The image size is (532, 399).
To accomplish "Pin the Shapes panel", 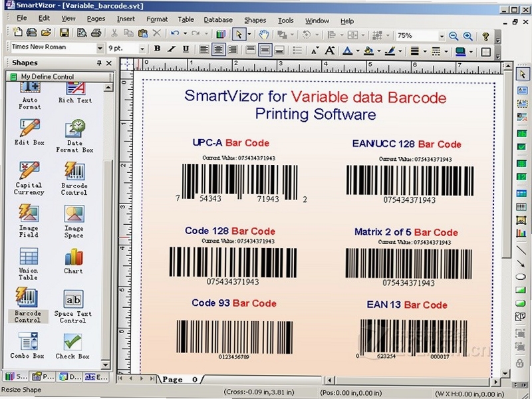I will click(x=98, y=63).
